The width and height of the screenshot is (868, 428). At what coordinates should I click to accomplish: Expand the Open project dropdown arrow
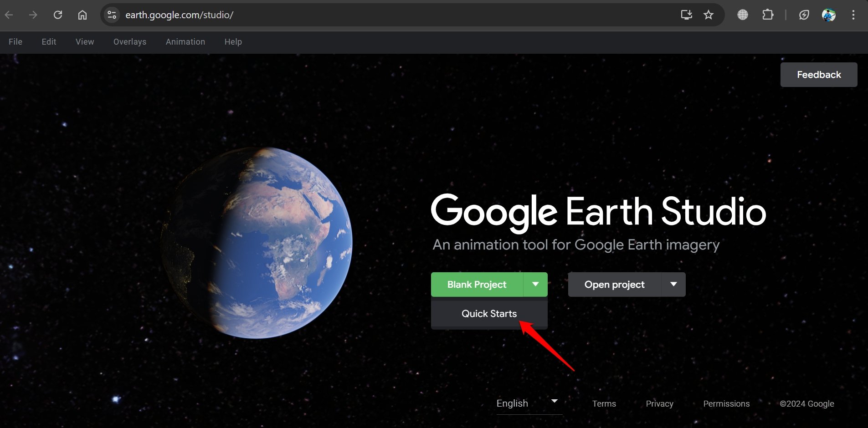[673, 285]
